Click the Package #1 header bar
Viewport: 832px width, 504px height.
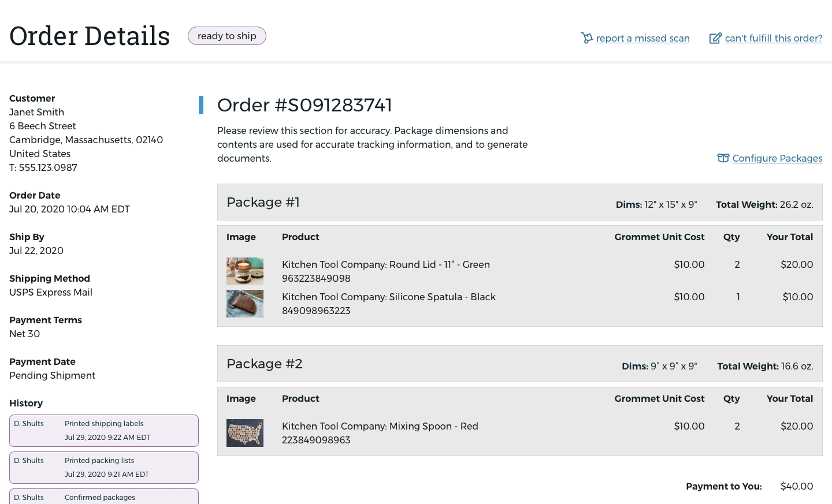(520, 202)
